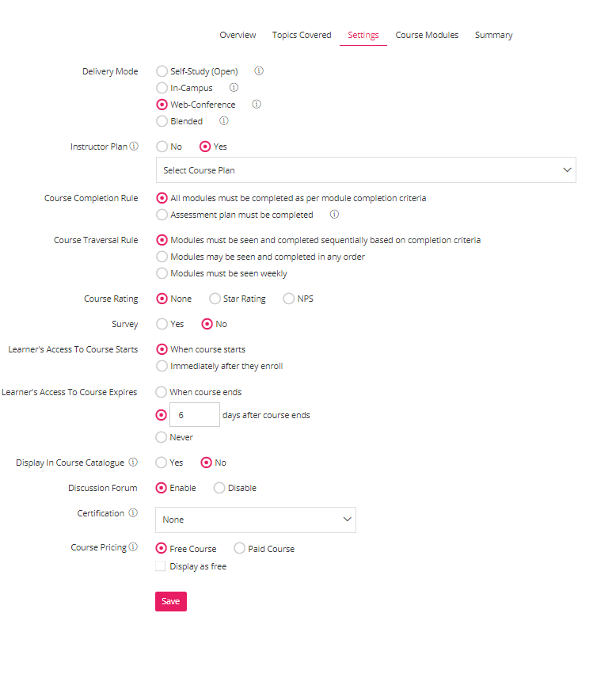The width and height of the screenshot is (616, 693).
Task: Select Modules must be seen weekly
Action: tap(162, 273)
